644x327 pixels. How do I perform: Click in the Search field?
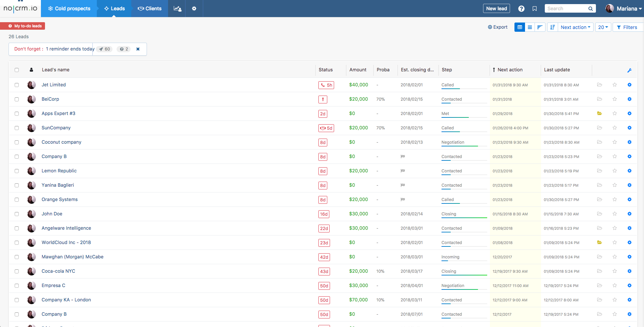(566, 9)
